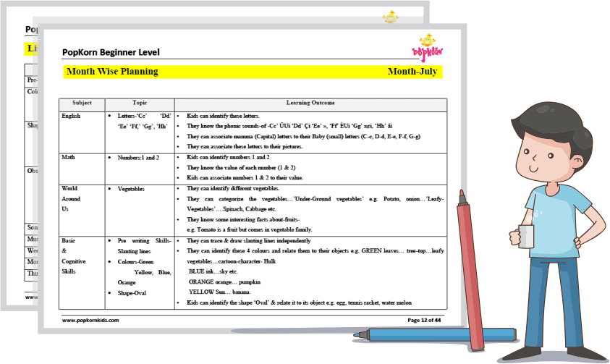Click the red marker pen
Image resolution: width=610 pixels, height=364 pixels.
pyautogui.click(x=470, y=270)
